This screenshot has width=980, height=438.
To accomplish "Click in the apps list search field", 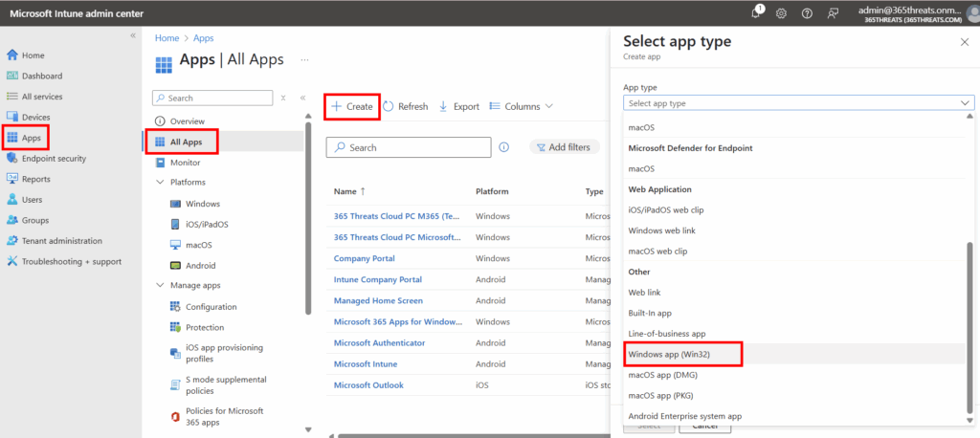I will tap(408, 147).
